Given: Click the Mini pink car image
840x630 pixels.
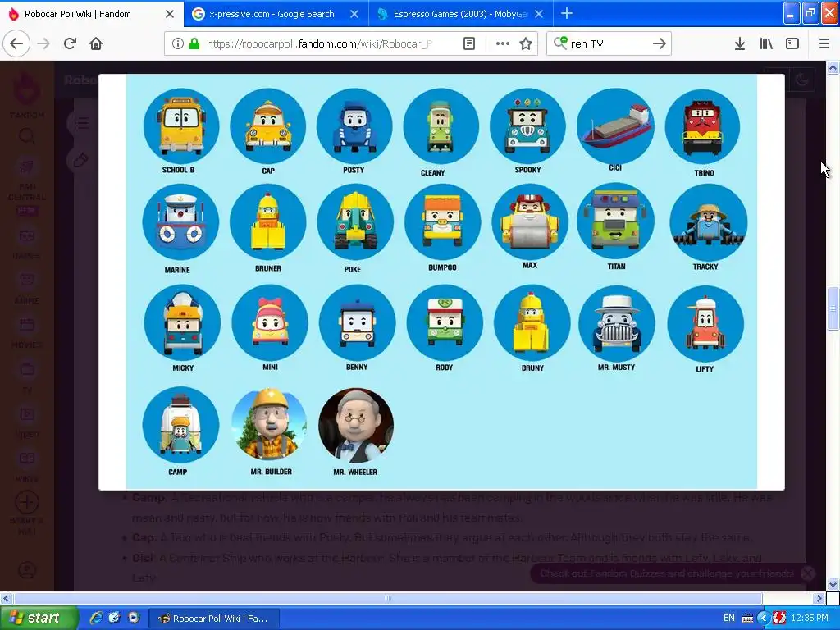Looking at the screenshot, I should (270, 323).
